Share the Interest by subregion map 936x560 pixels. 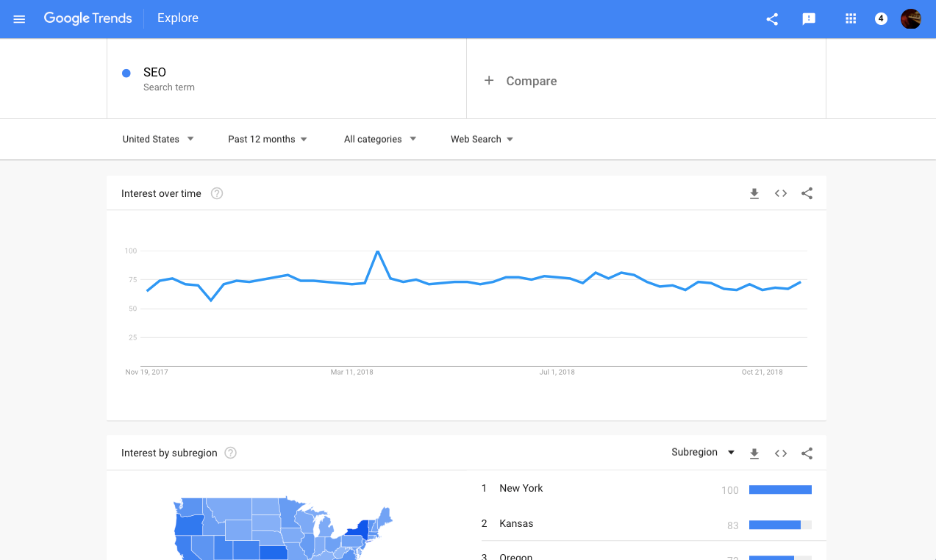tap(807, 453)
